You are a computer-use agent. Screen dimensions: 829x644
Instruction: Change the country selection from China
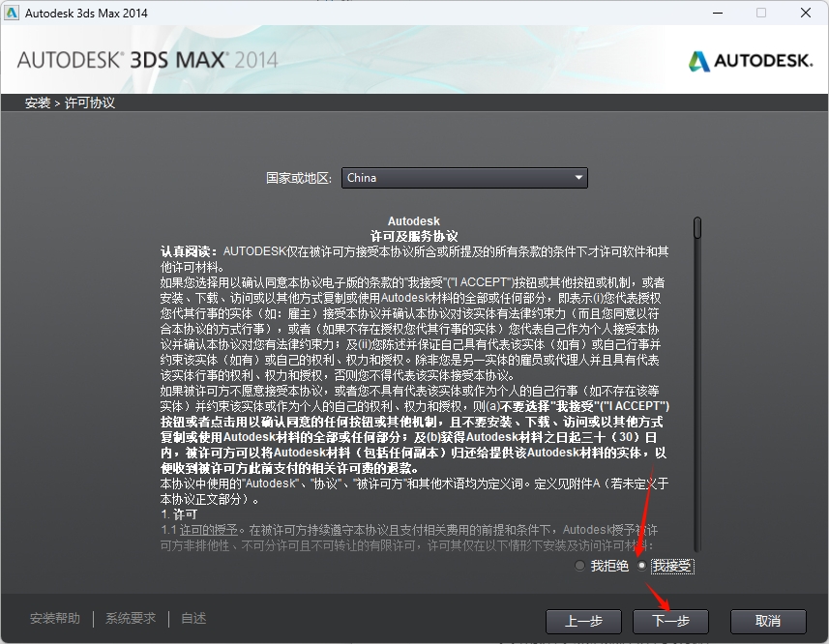point(464,178)
